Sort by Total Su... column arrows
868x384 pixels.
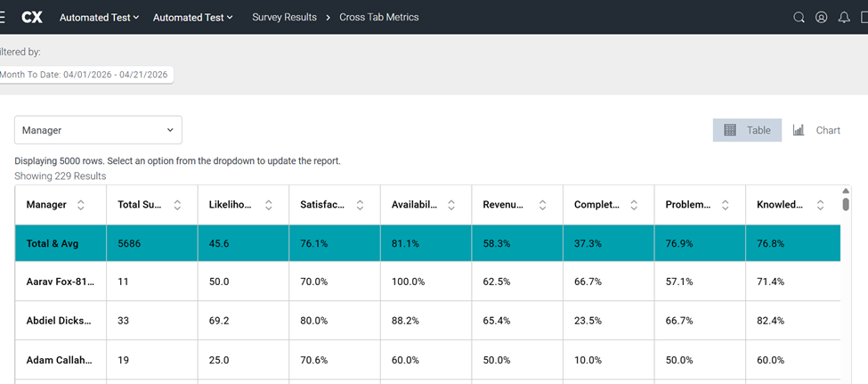coord(177,205)
